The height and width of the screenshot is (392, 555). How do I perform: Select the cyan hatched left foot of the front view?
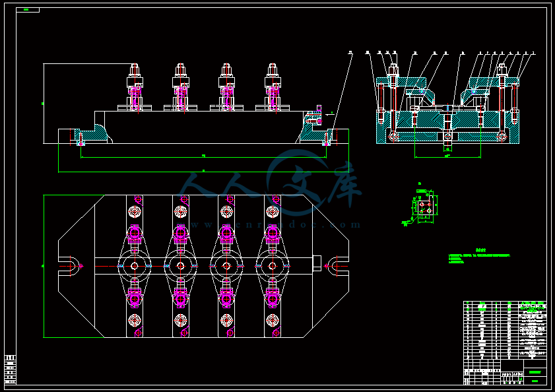(91, 135)
